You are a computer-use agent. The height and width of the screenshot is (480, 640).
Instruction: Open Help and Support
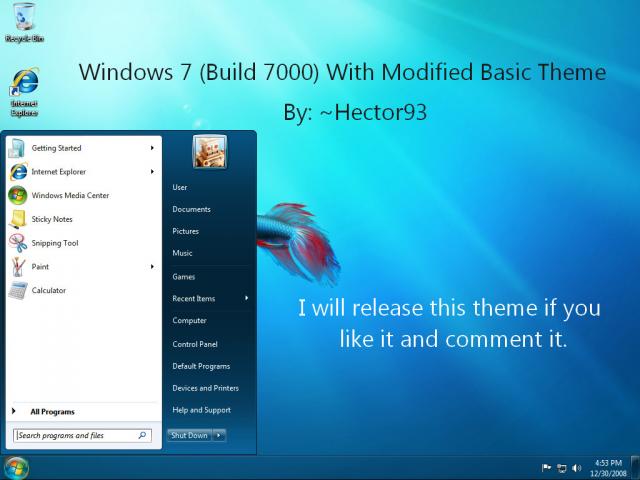[x=201, y=410]
